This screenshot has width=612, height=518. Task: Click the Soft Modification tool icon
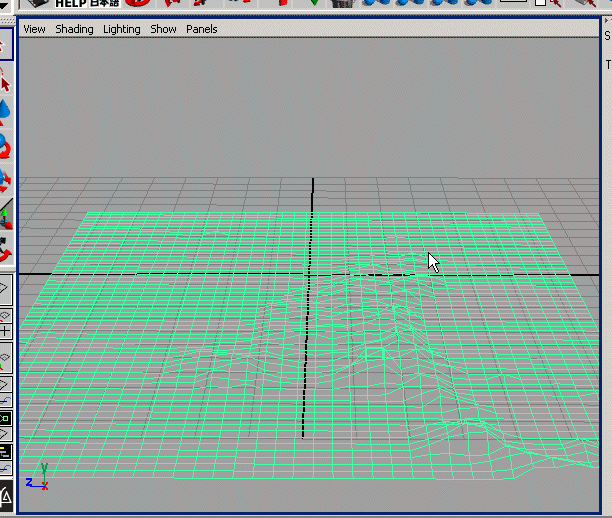(x=5, y=247)
